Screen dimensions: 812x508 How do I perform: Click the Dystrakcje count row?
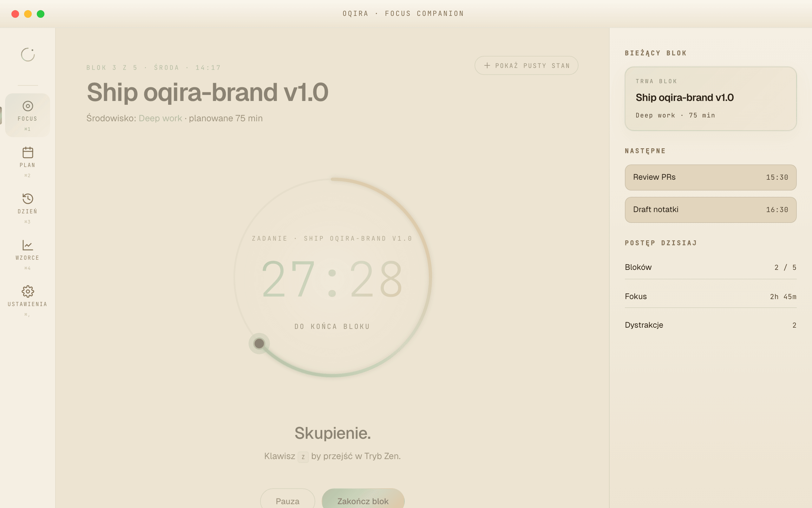point(710,325)
